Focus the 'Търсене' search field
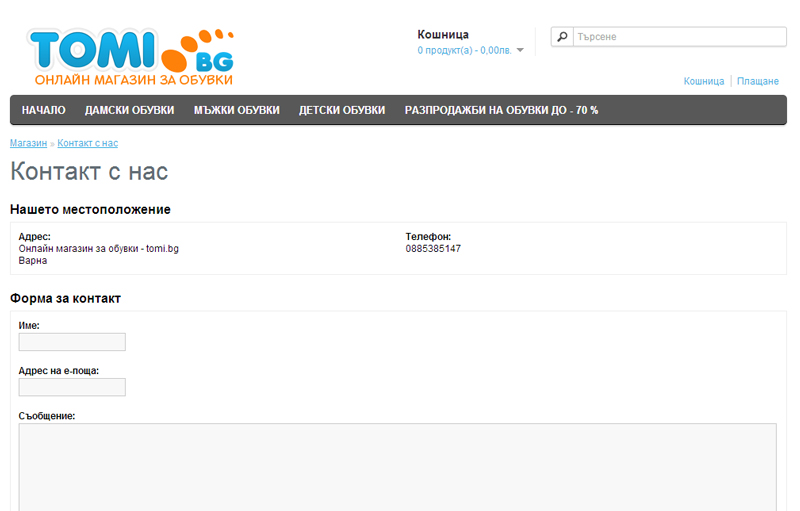Image resolution: width=800 pixels, height=511 pixels. pos(680,37)
